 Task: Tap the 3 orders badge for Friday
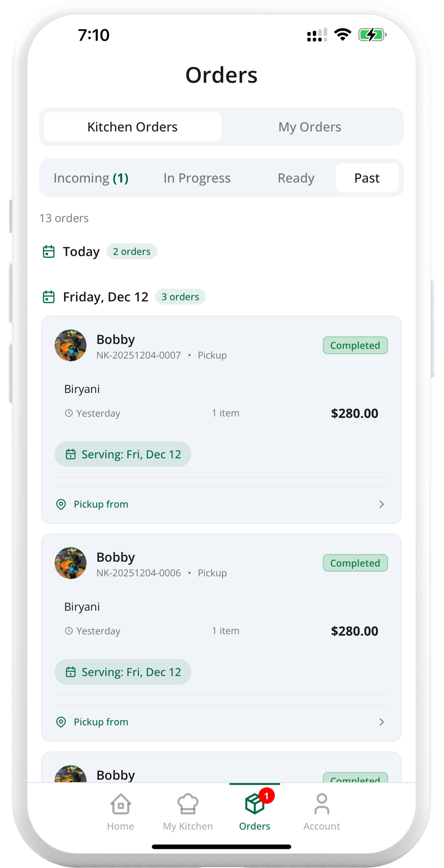click(180, 297)
